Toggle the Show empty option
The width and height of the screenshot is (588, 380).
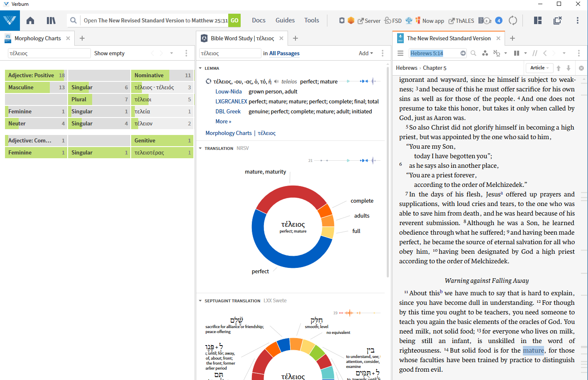coord(109,53)
